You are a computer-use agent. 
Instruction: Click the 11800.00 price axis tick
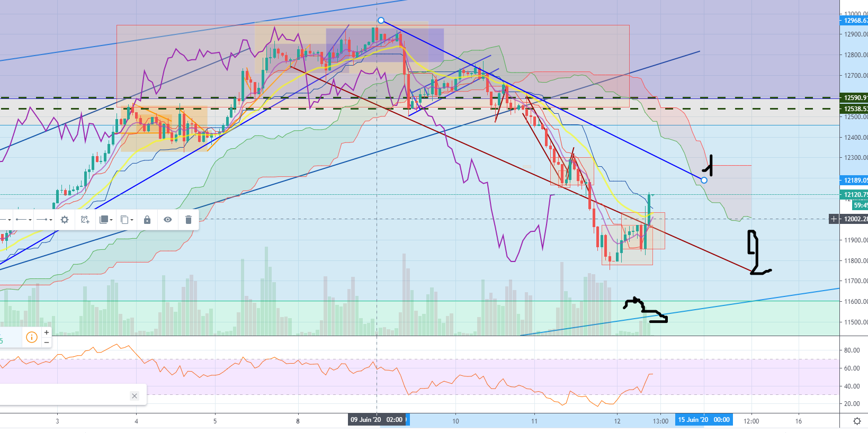tap(856, 261)
